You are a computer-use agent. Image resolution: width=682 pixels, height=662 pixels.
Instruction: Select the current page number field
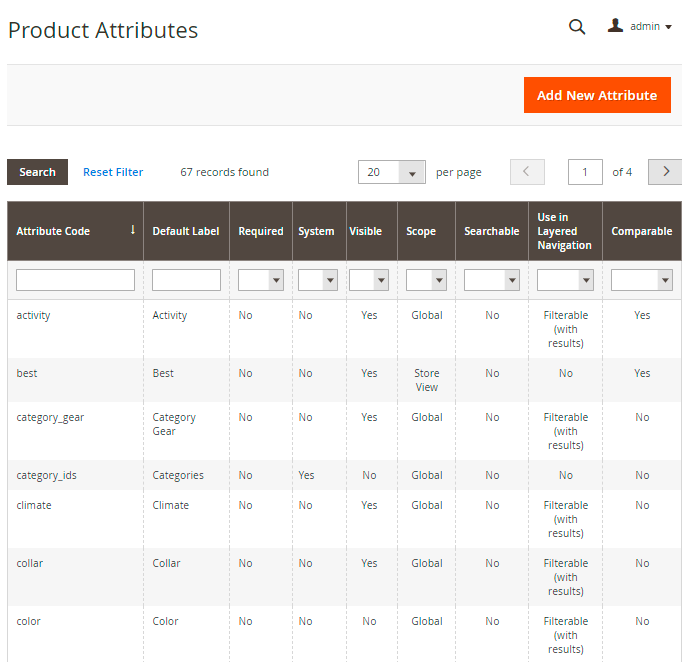click(x=585, y=172)
